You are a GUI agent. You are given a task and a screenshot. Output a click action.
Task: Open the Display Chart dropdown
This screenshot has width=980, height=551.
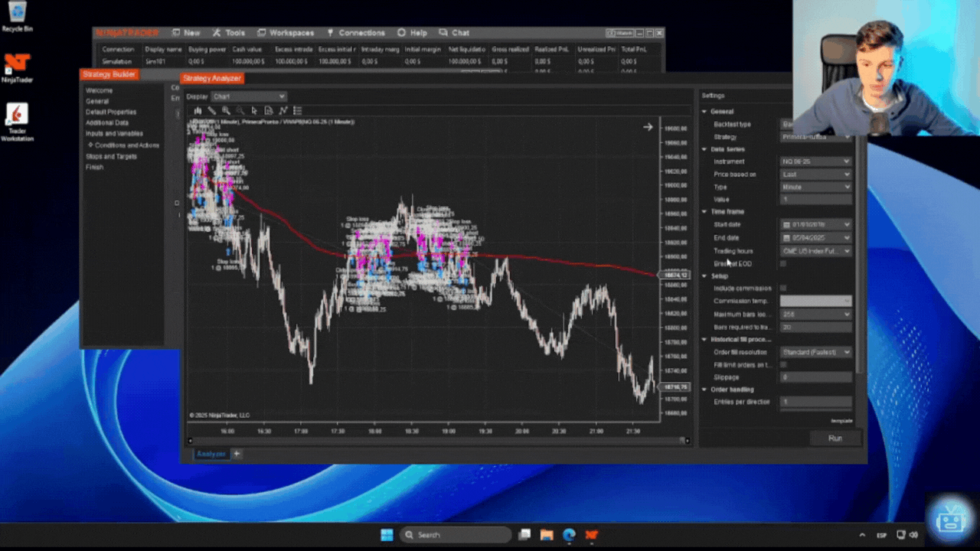pos(249,96)
